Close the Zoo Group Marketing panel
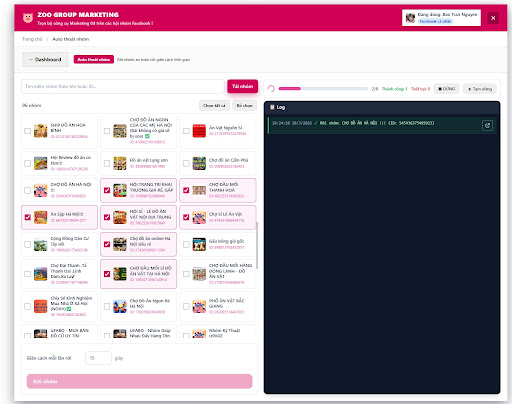Viewport: 512px width, 404px height. tap(493, 18)
